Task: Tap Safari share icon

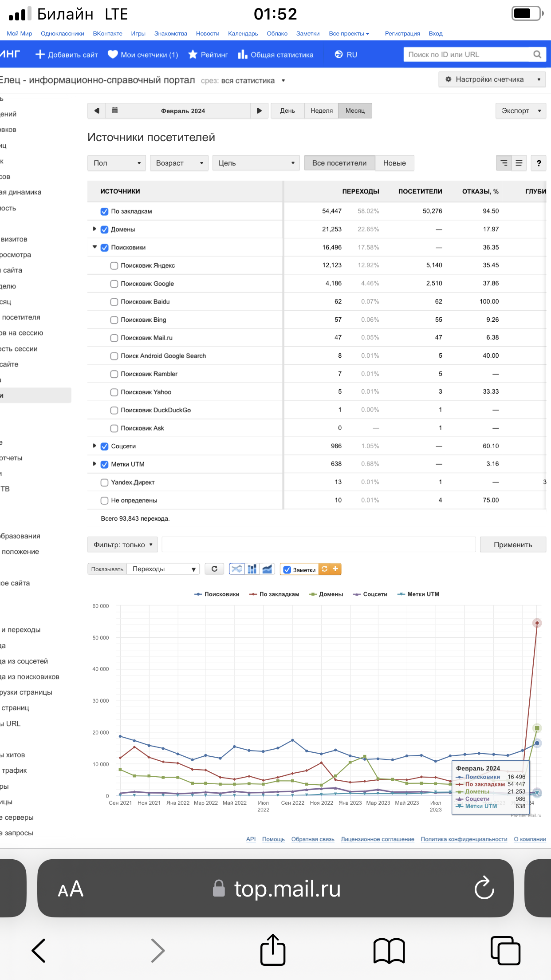Action: (x=273, y=950)
